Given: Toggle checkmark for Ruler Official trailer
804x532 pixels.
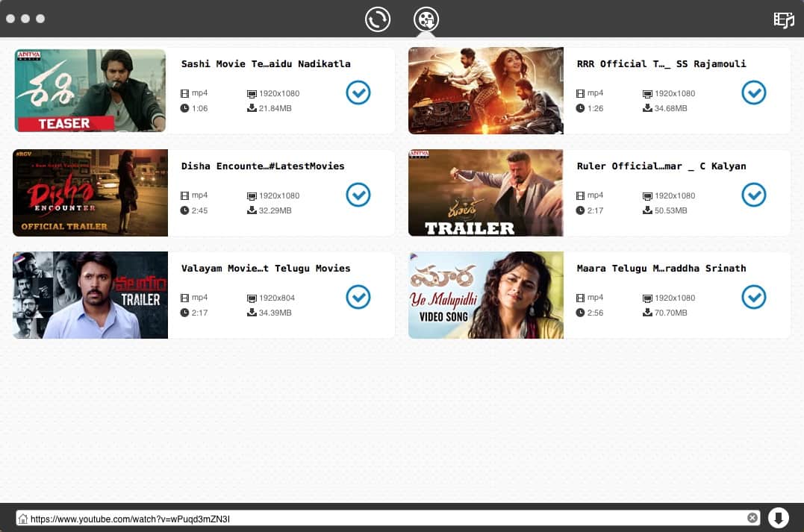Looking at the screenshot, I should [754, 195].
